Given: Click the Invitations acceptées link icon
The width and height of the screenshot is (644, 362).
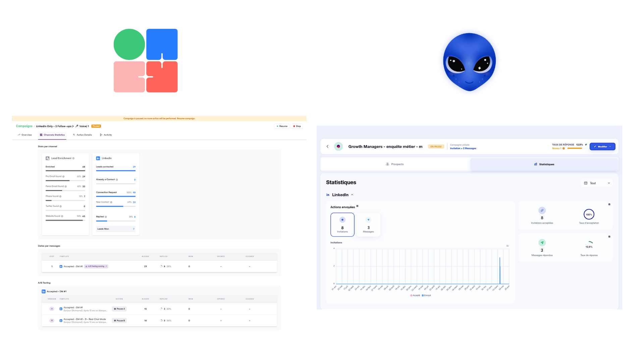Looking at the screenshot, I should point(542,210).
